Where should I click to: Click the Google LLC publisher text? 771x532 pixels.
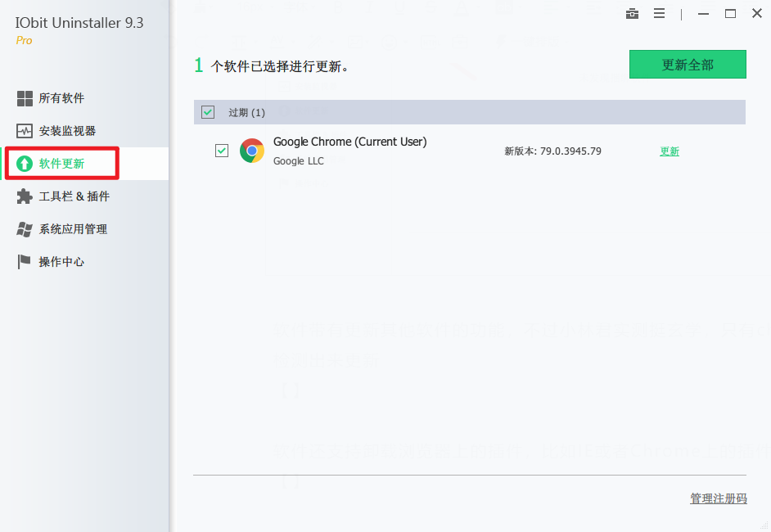tap(299, 160)
